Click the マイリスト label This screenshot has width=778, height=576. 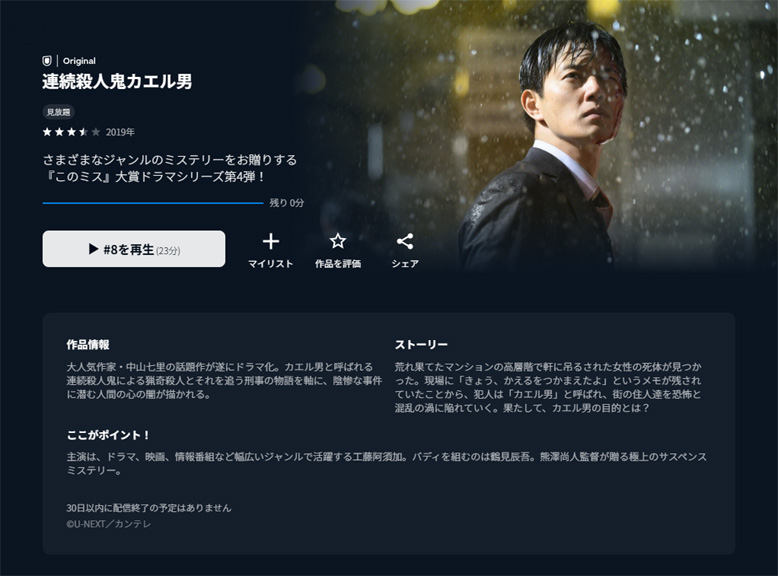coord(270,263)
